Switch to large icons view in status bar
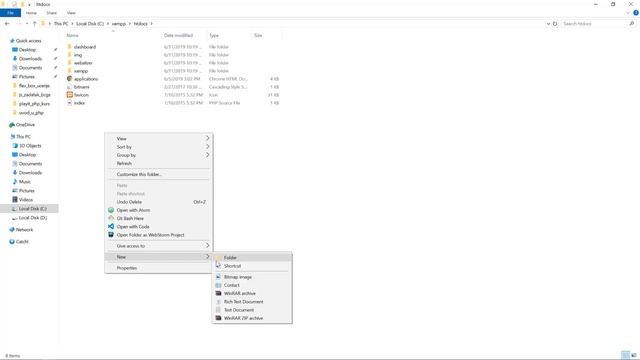Screen dimensions: 640x360 pos(633,355)
